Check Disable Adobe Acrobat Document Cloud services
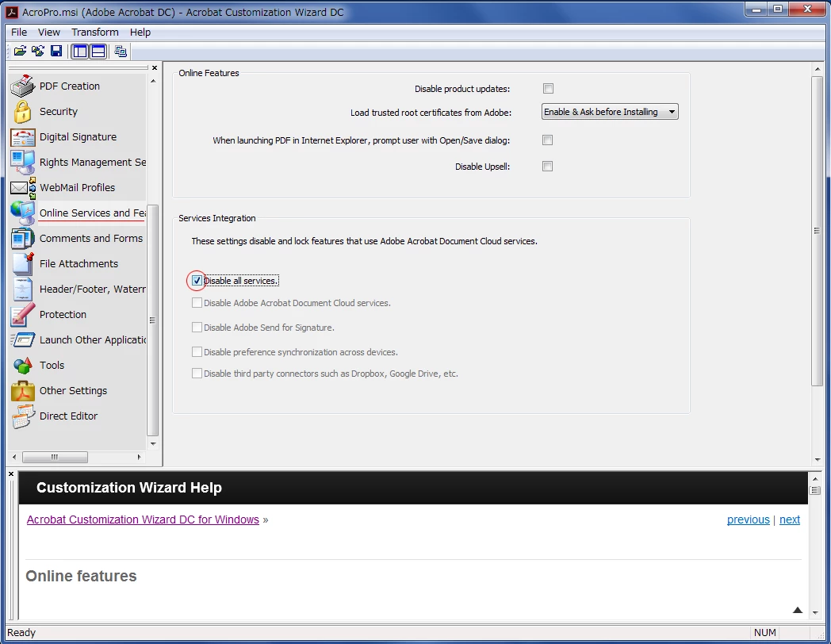Screen dimensions: 831x644 (x=197, y=303)
